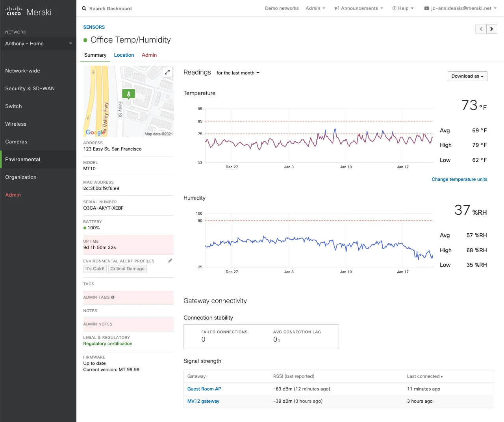Viewport: 504px width, 422px height.
Task: Click the Cisco Meraki logo
Action: click(x=29, y=11)
